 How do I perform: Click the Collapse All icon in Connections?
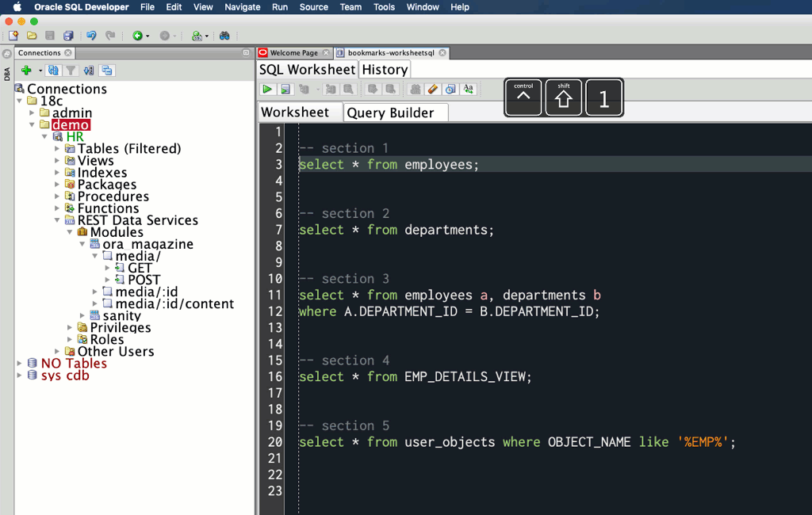(107, 71)
